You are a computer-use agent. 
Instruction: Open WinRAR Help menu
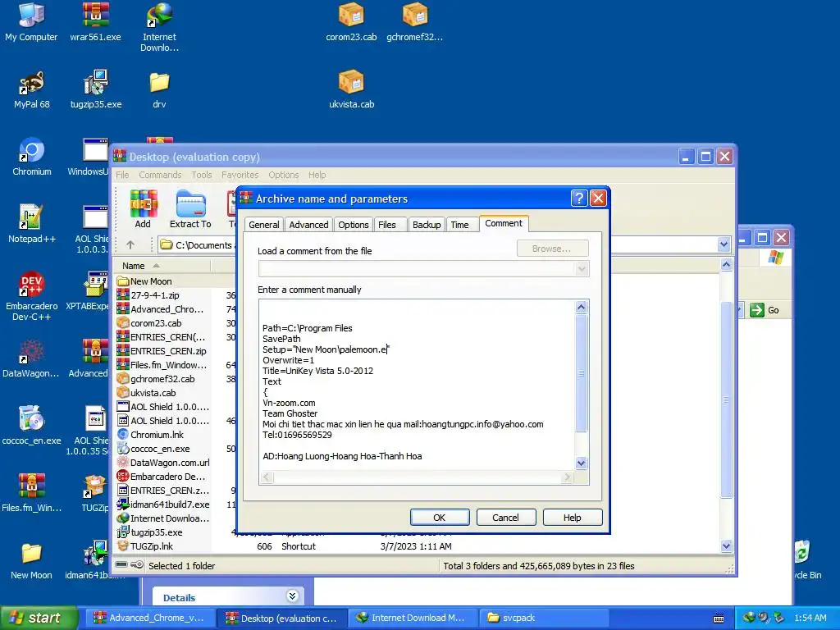click(317, 175)
